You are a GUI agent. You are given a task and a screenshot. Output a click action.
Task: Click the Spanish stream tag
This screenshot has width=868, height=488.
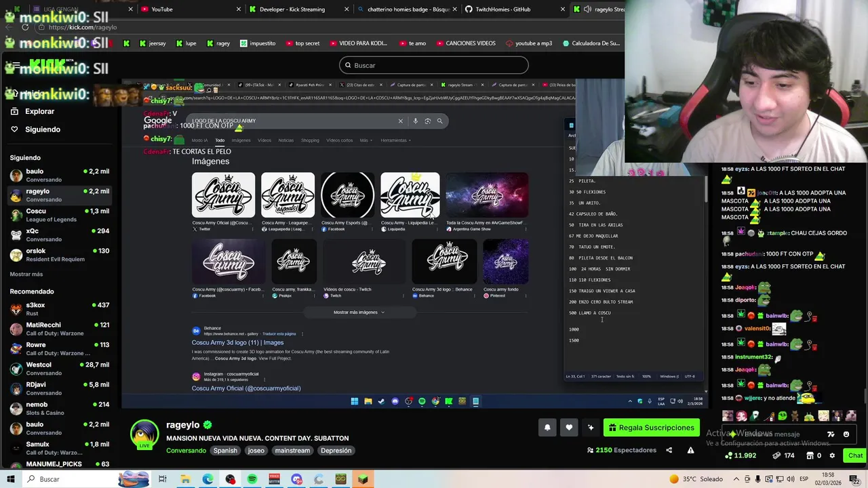coord(225,451)
